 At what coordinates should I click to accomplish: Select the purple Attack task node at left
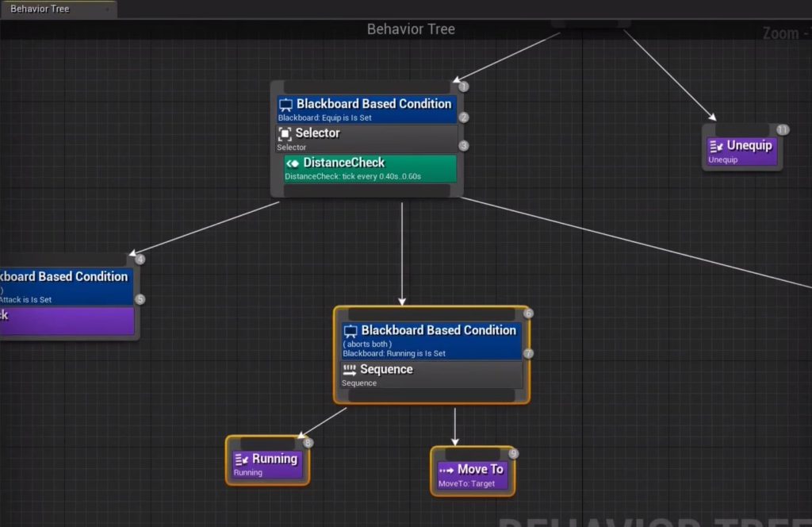click(x=67, y=321)
